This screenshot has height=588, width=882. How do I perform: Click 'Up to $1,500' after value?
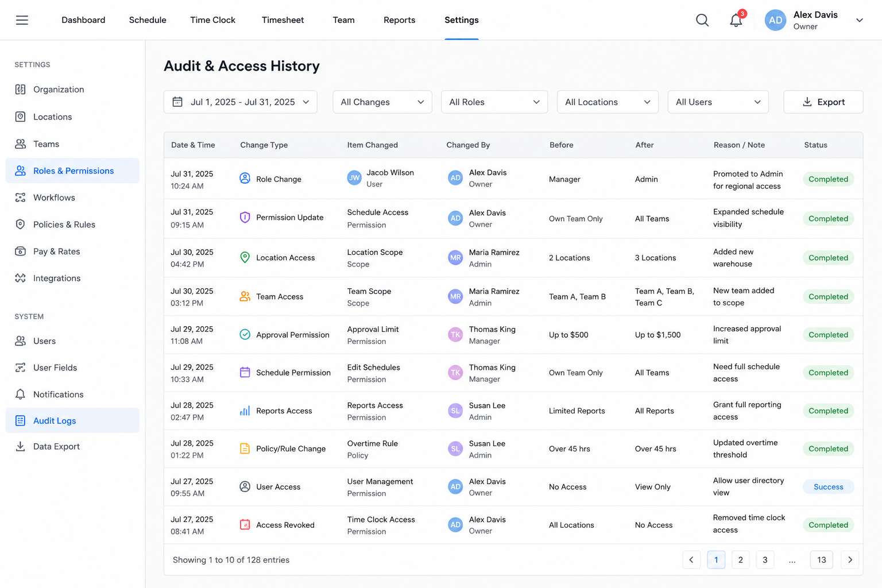pos(658,335)
